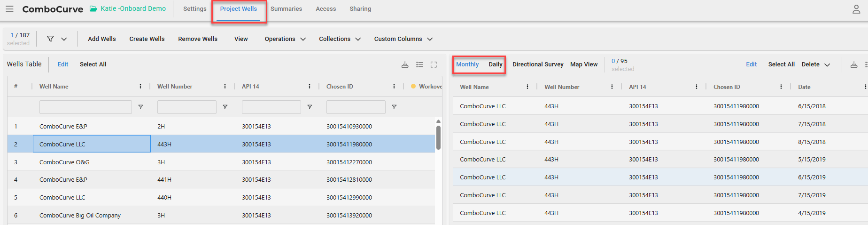Open the Collections dropdown

(340, 39)
